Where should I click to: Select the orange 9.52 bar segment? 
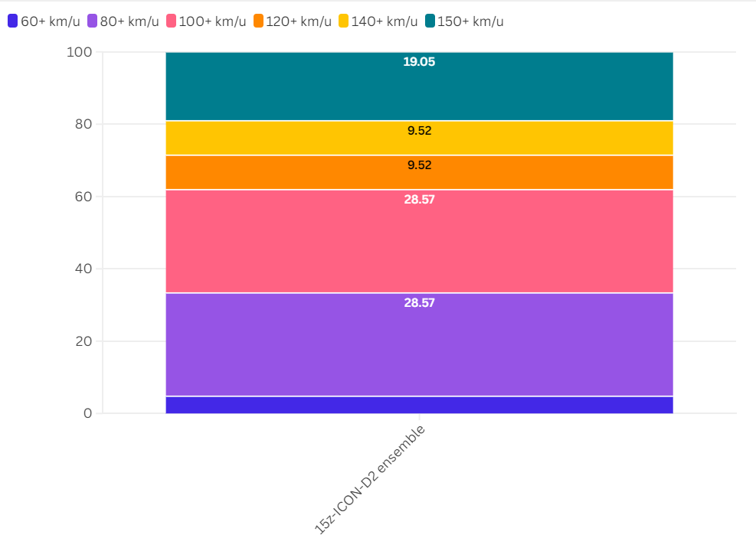[x=420, y=172]
